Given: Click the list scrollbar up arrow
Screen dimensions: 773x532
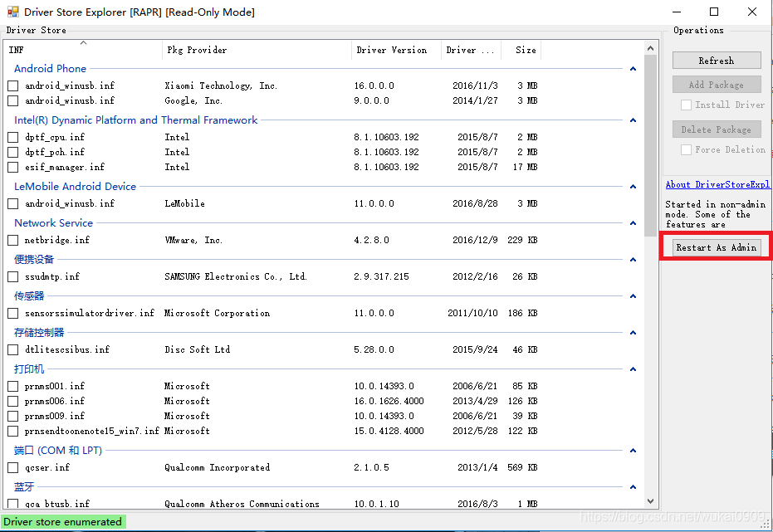Looking at the screenshot, I should coord(650,48).
